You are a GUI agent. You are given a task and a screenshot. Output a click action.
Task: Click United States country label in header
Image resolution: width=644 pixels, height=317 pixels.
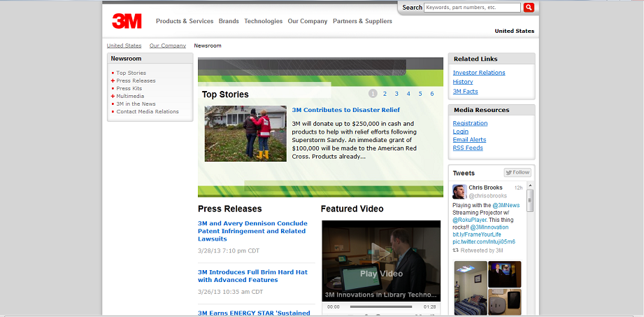514,31
